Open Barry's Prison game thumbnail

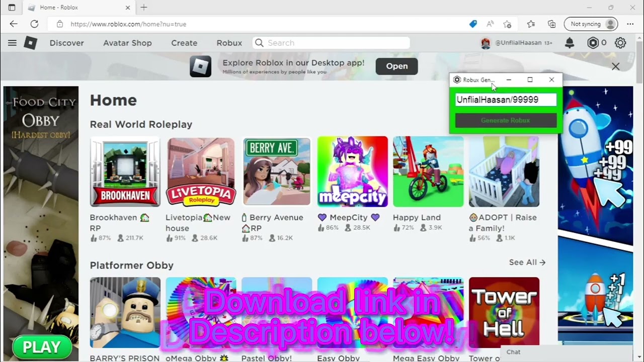click(125, 313)
